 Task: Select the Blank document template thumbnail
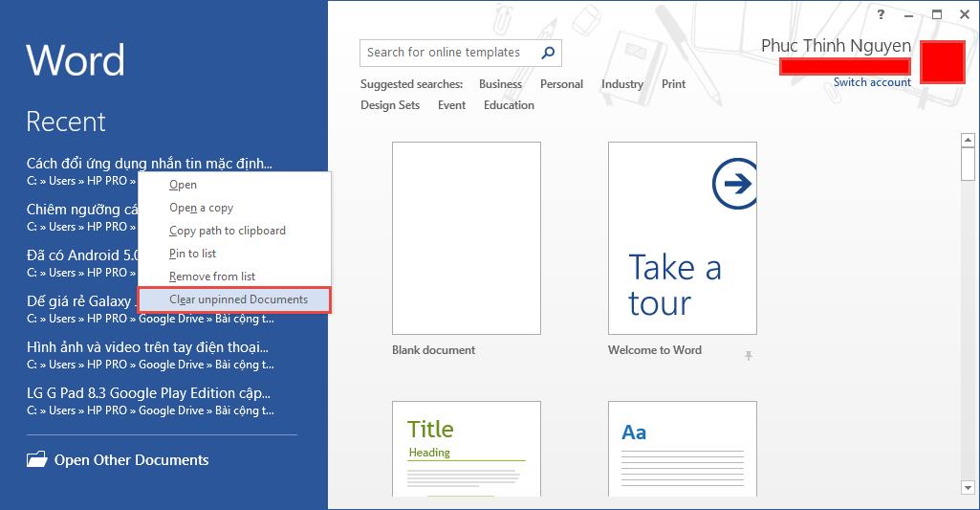pos(467,238)
